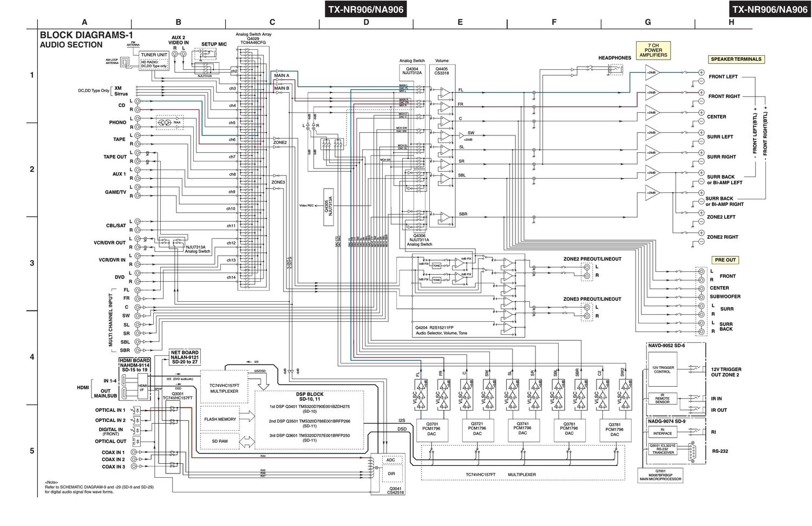Click the MAIN B output label

(x=281, y=88)
